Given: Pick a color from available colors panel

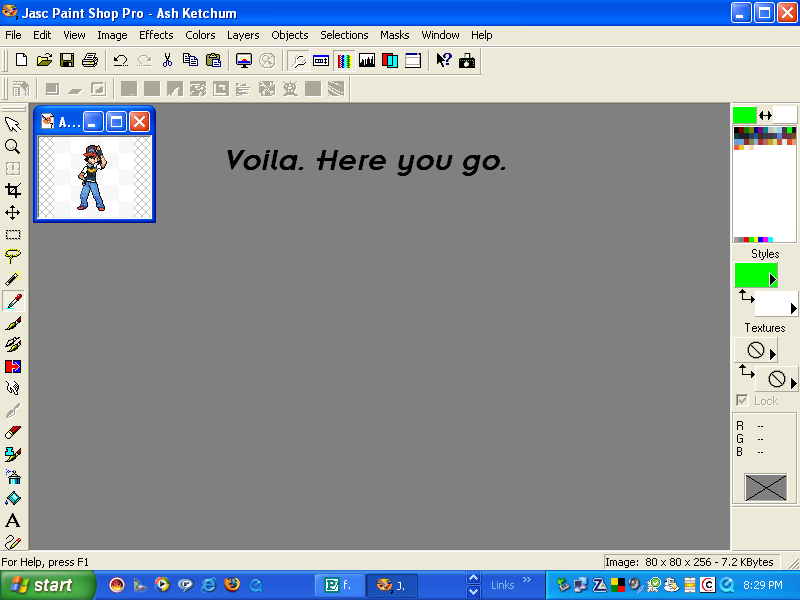Looking at the screenshot, I should pyautogui.click(x=764, y=184).
